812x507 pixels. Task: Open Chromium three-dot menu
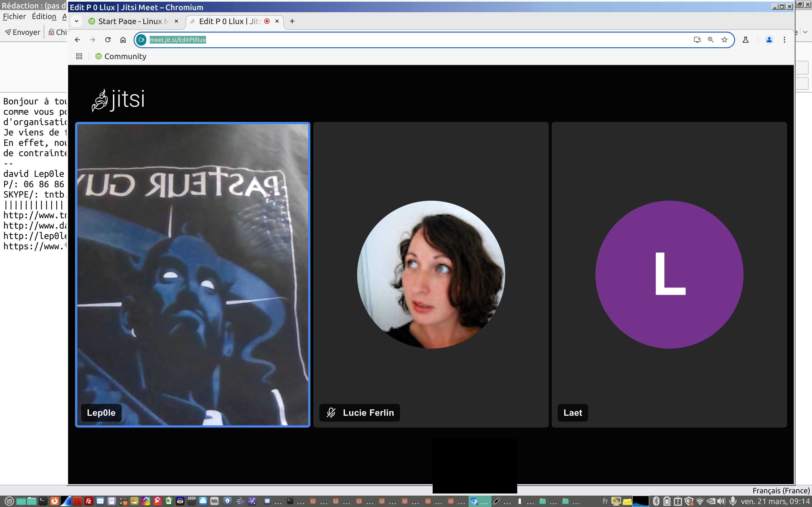pos(785,40)
